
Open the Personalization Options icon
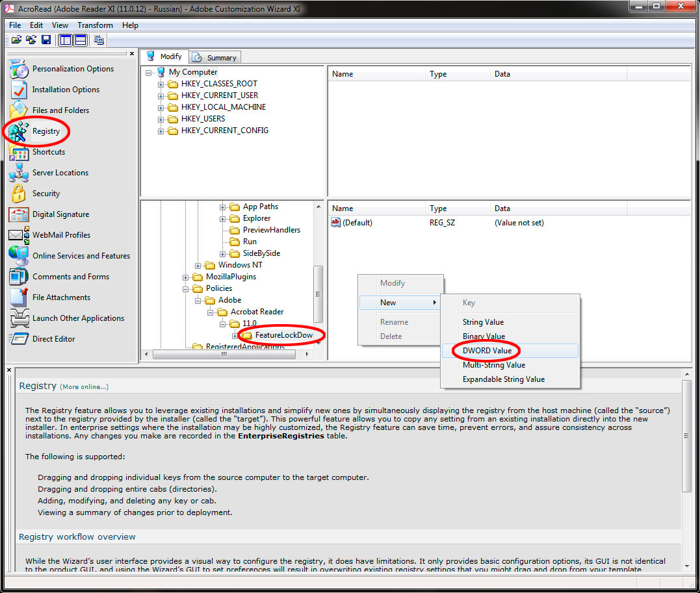[x=19, y=69]
